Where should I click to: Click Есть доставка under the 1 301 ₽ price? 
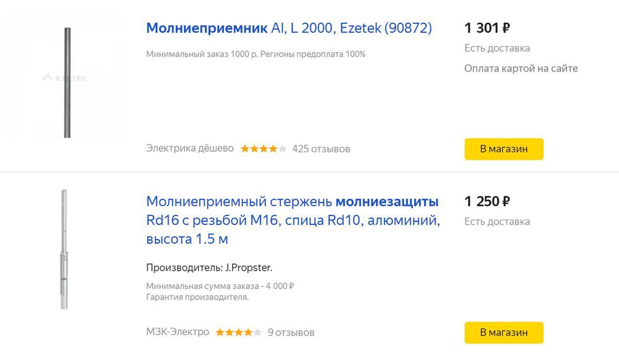(x=497, y=48)
